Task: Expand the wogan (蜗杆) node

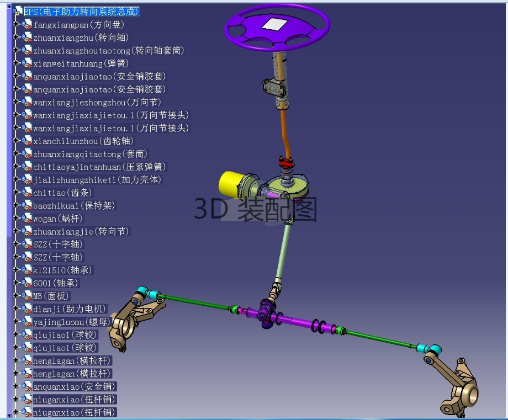Action: [15, 218]
